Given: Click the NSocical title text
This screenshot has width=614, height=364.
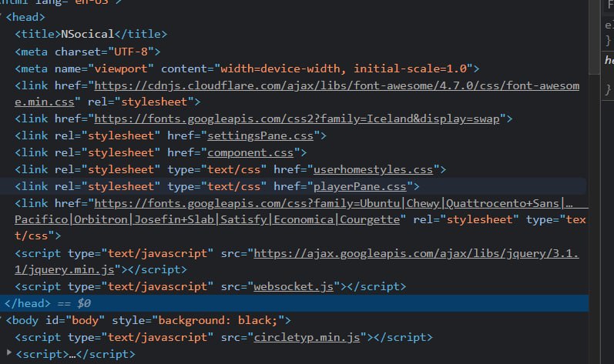Looking at the screenshot, I should 87,34.
